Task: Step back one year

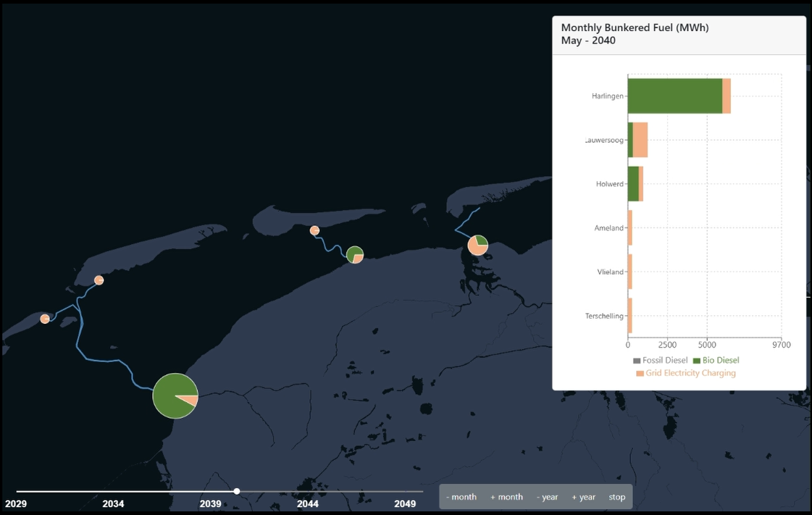Action: pyautogui.click(x=547, y=497)
